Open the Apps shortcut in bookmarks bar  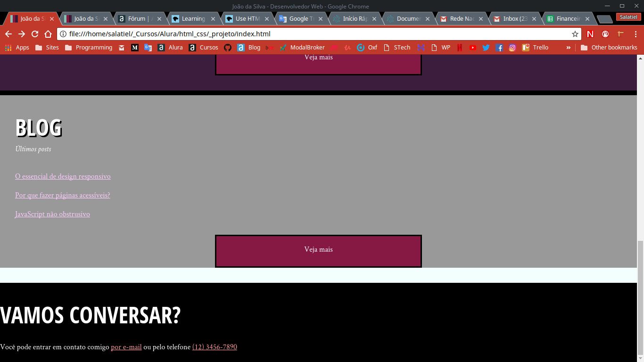pyautogui.click(x=17, y=48)
